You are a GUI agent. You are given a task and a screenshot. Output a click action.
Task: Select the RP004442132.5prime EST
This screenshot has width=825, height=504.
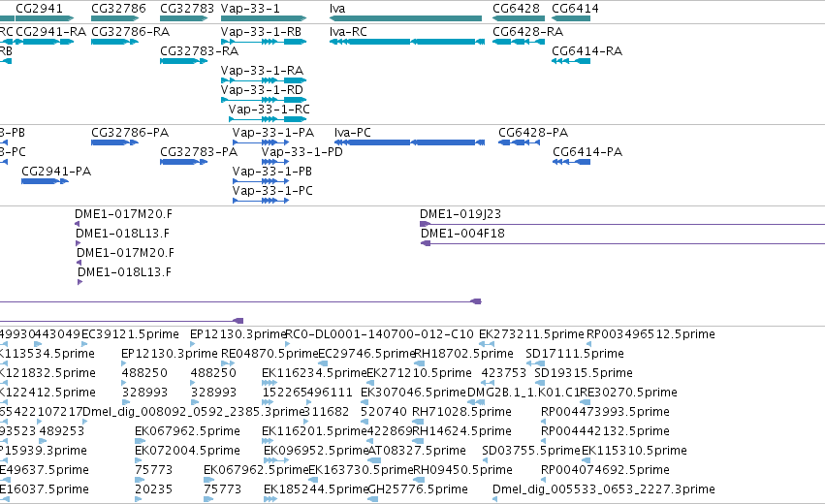[605, 431]
